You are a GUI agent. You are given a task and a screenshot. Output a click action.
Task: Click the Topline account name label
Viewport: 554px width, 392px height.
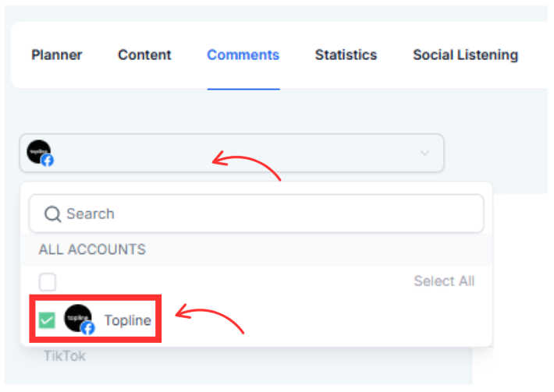pyautogui.click(x=127, y=321)
